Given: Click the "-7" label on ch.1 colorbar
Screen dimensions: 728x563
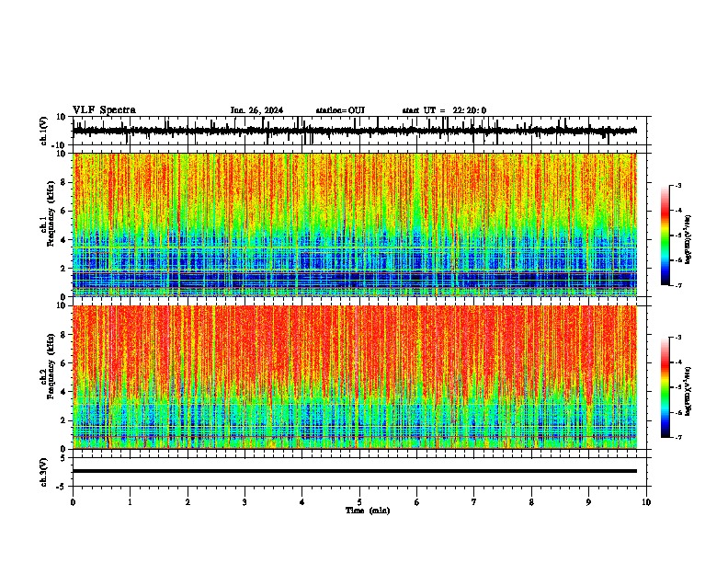Looking at the screenshot, I should click(x=678, y=285).
